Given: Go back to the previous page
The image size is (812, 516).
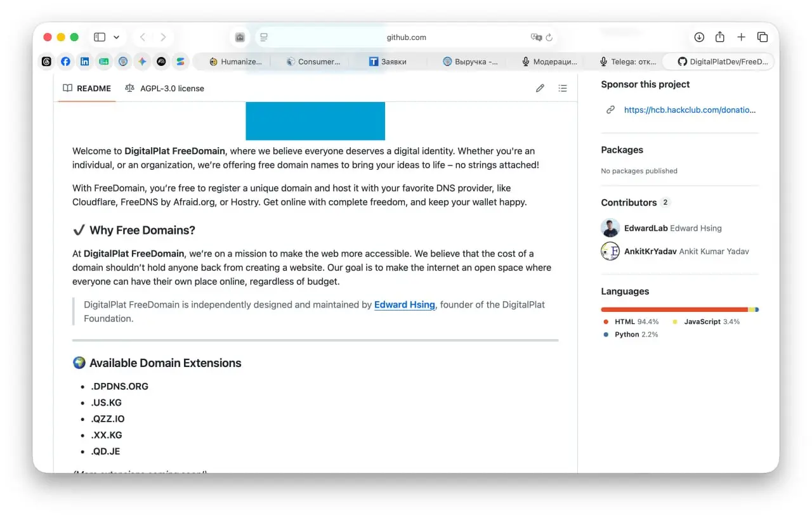Looking at the screenshot, I should tap(143, 37).
